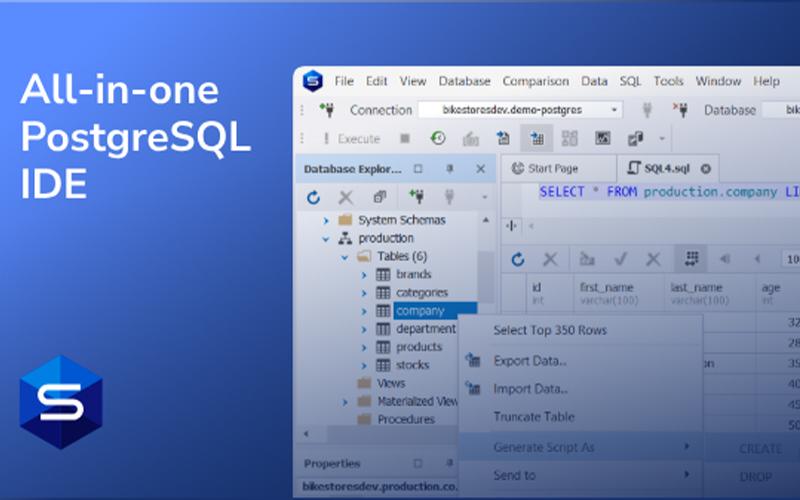Select the stocks table in tree
Screen dimensions: 800x500
point(412,365)
